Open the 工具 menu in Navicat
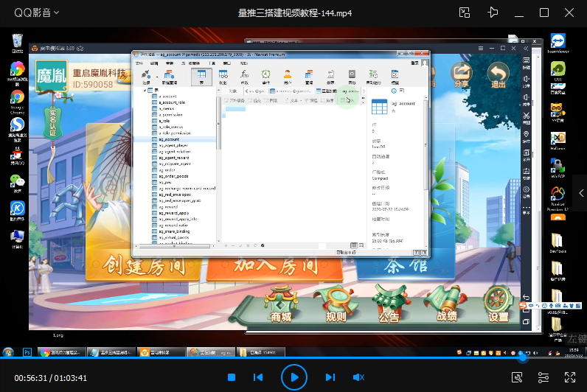587x392 pixels. tap(212, 63)
